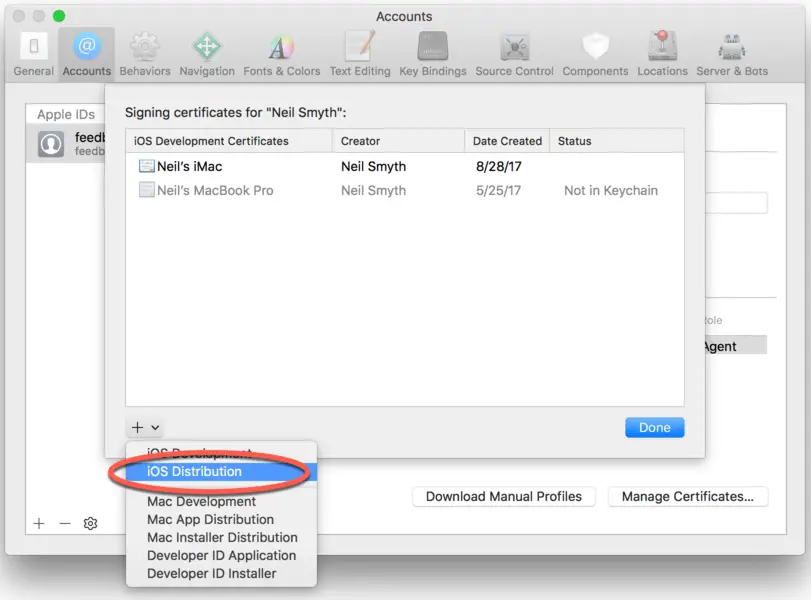Click the Done button
This screenshot has width=811, height=600.
654,426
